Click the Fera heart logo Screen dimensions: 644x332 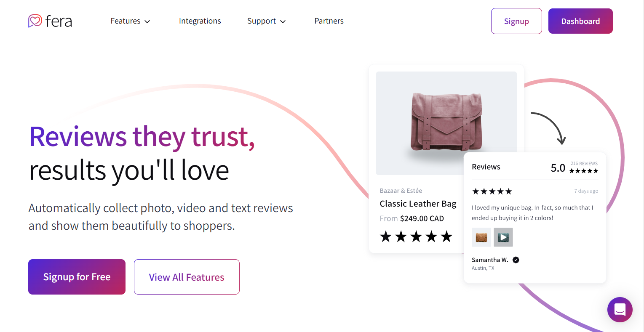click(x=35, y=21)
